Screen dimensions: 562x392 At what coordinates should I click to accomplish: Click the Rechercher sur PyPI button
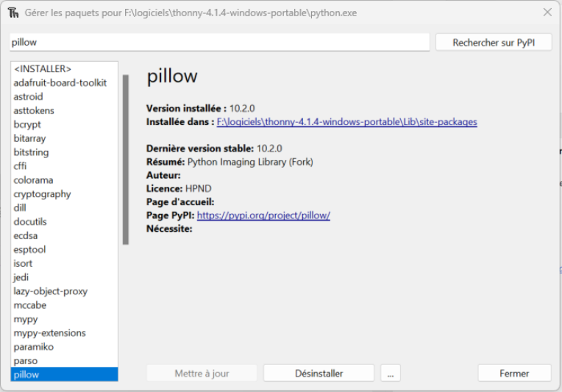[494, 43]
